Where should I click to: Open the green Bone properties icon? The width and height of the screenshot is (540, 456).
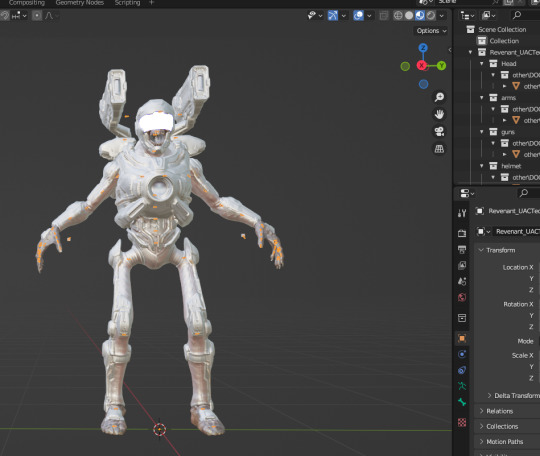point(462,402)
